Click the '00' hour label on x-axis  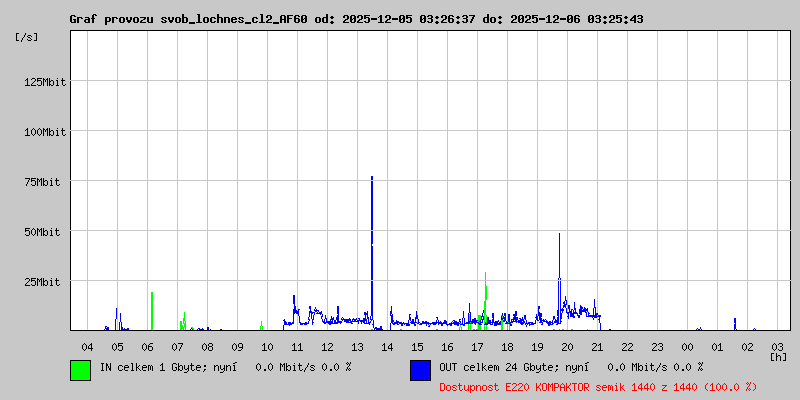pyautogui.click(x=687, y=347)
